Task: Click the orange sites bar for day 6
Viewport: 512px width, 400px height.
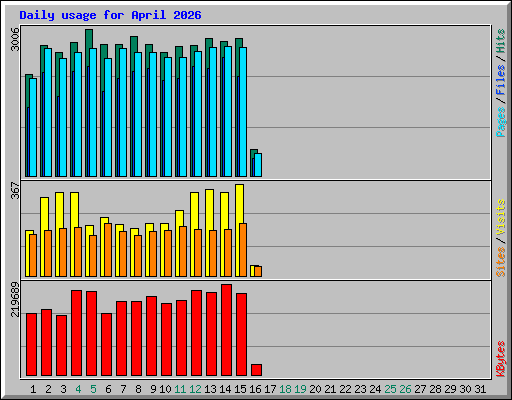Action: (x=108, y=250)
